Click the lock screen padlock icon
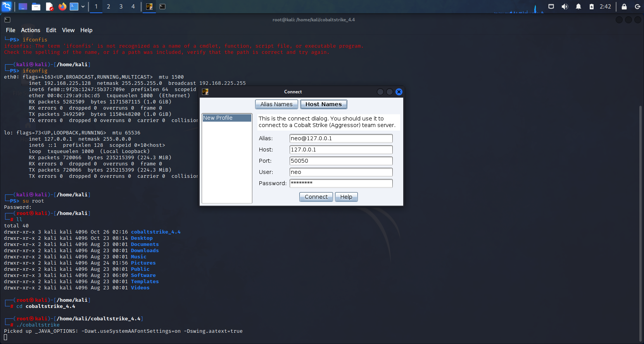Image resolution: width=644 pixels, height=344 pixels. click(624, 7)
